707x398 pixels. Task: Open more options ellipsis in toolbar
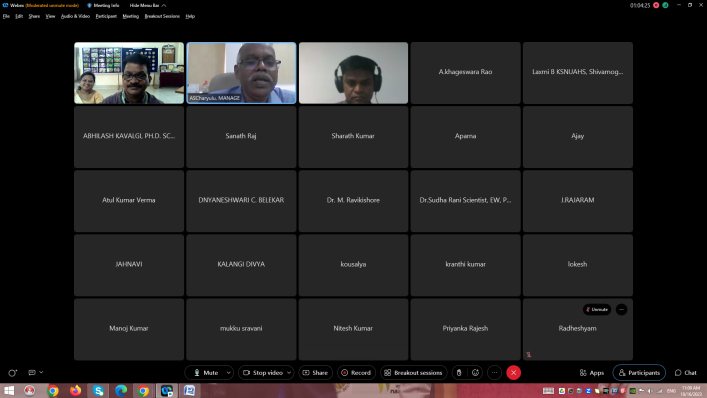tap(494, 373)
